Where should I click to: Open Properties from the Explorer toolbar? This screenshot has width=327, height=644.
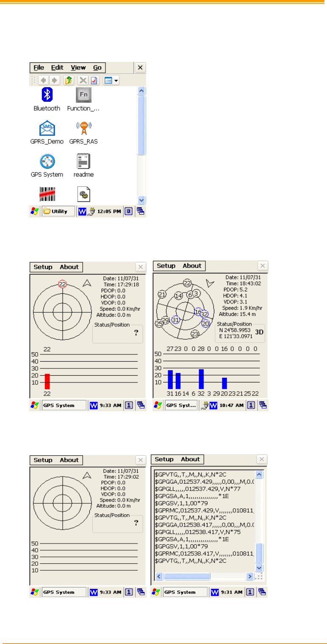(x=94, y=80)
